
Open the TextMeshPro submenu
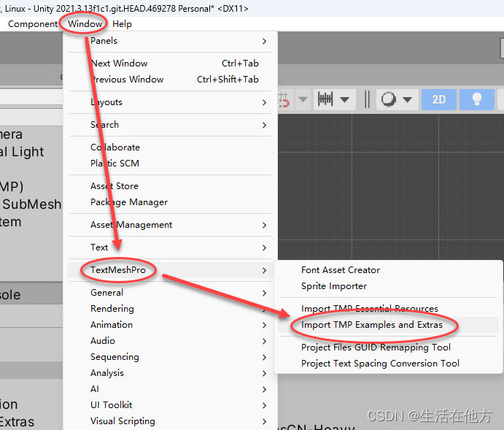171,270
